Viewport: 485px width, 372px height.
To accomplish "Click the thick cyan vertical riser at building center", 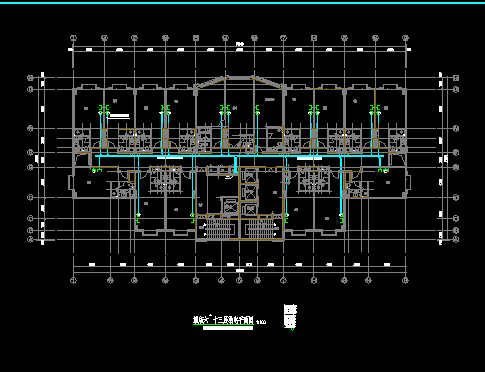I will click(236, 165).
